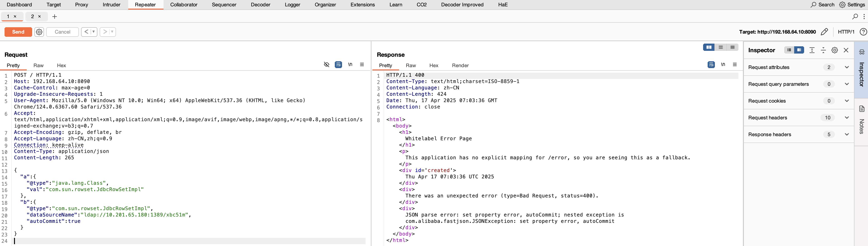Switch Response view to Render tab
The image size is (868, 246).
(460, 65)
